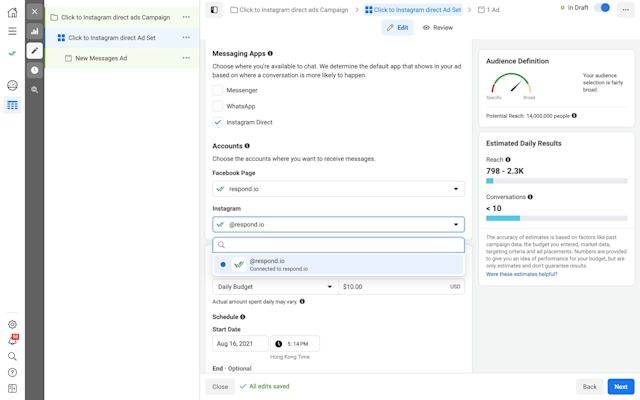Switch to the Review tab
Viewport: 640px width, 400px height.
(x=438, y=28)
